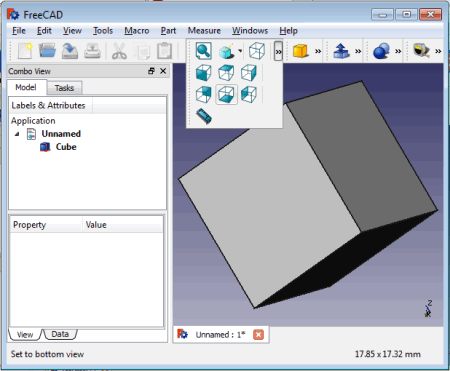Click the Extrude blue arrow icon
The height and width of the screenshot is (371, 450).
341,51
